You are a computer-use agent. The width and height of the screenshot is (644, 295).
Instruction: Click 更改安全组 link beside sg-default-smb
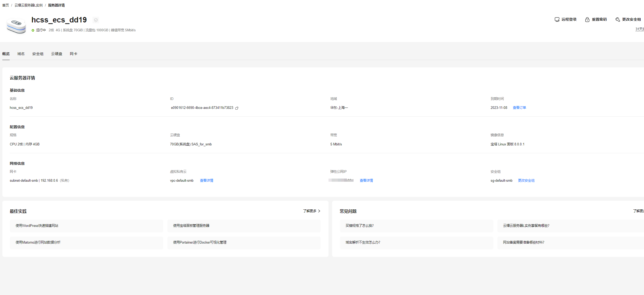coord(526,180)
